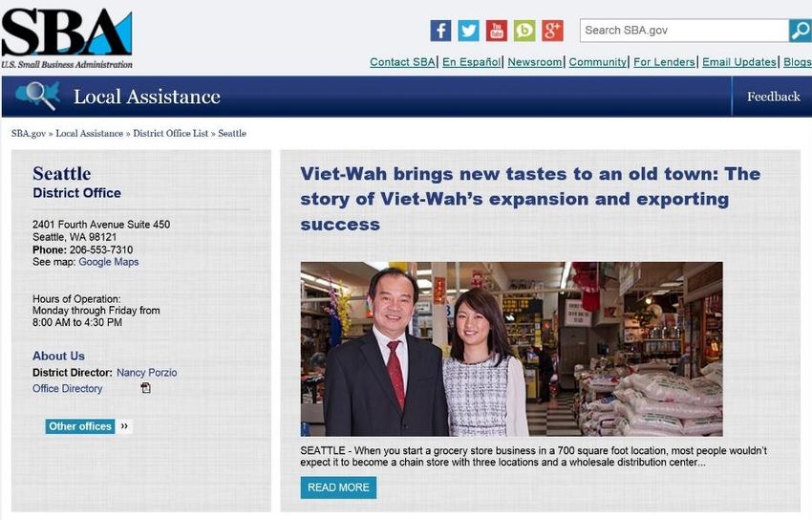Click the green blog social icon
812x520 pixels.
[x=524, y=31]
